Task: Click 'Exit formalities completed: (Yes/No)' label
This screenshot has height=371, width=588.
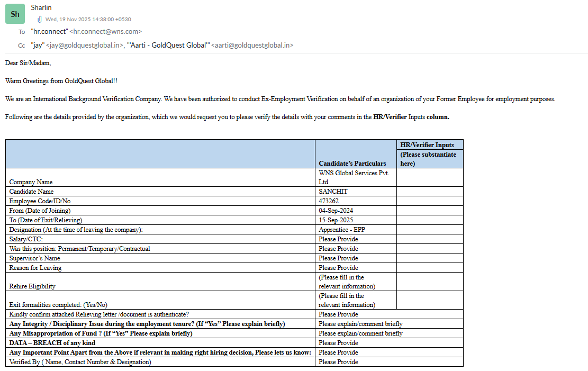Action: 58,305
